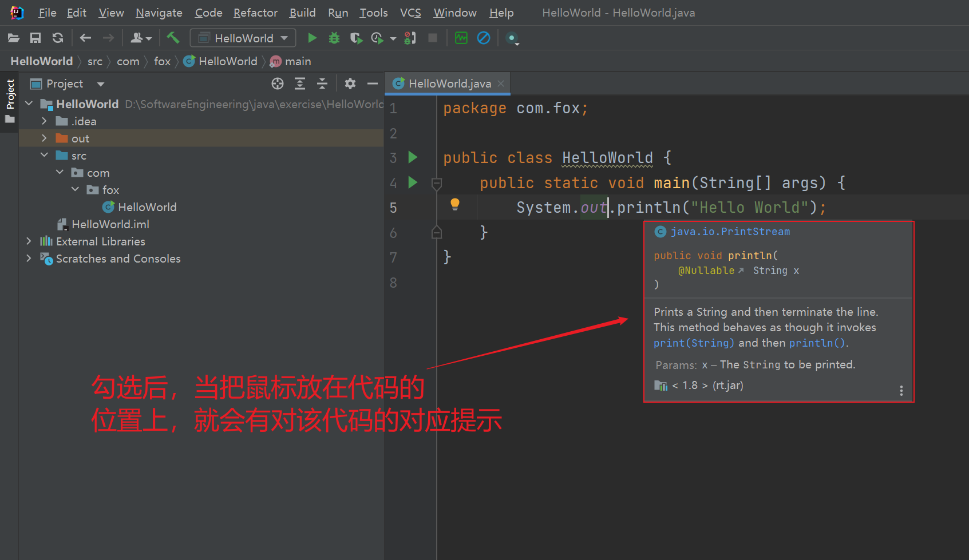Open the user account dropdown icon
The width and height of the screenshot is (969, 560).
coord(141,38)
